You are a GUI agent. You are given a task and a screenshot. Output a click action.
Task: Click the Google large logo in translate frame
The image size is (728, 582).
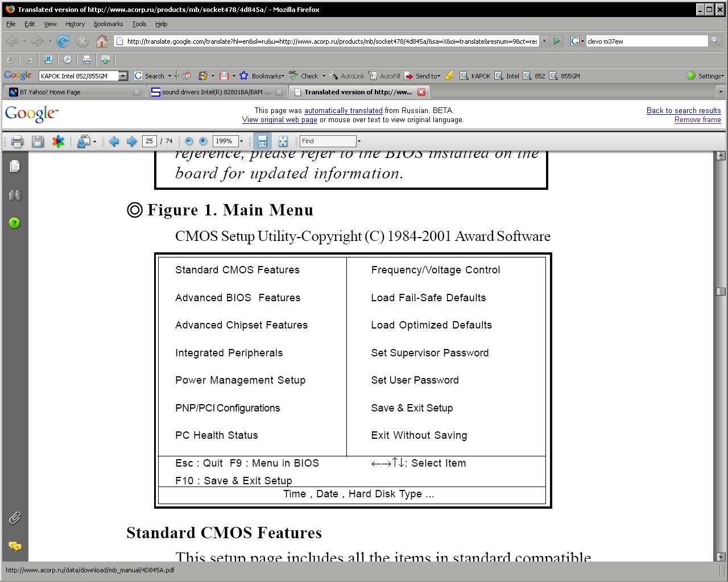[31, 114]
